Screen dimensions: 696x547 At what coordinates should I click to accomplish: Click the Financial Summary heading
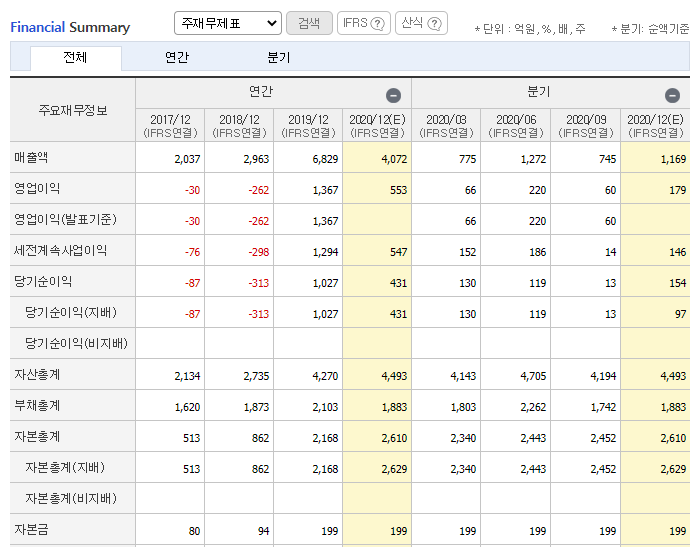(x=70, y=27)
